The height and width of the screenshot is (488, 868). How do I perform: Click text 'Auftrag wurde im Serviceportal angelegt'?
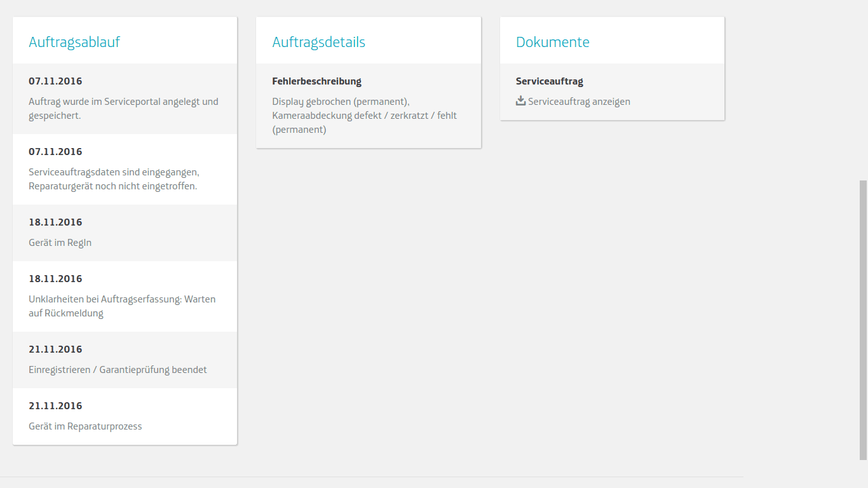(x=114, y=102)
